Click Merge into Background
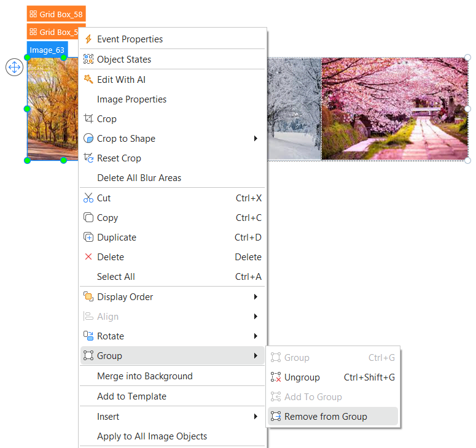 pyautogui.click(x=144, y=376)
